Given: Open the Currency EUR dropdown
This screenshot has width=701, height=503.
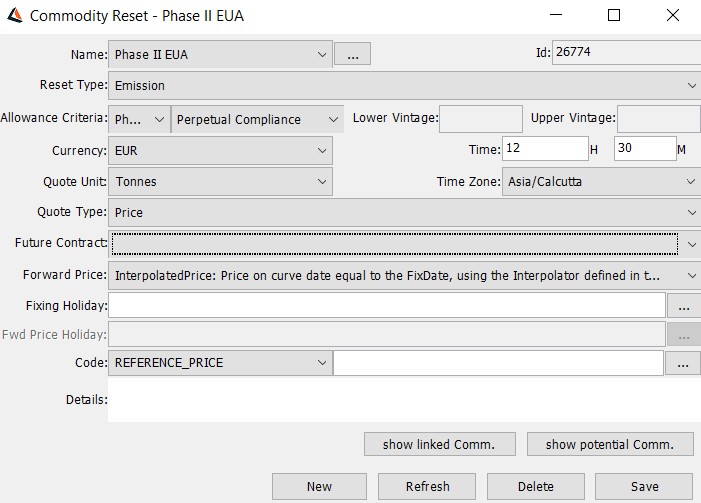Looking at the screenshot, I should click(220, 151).
